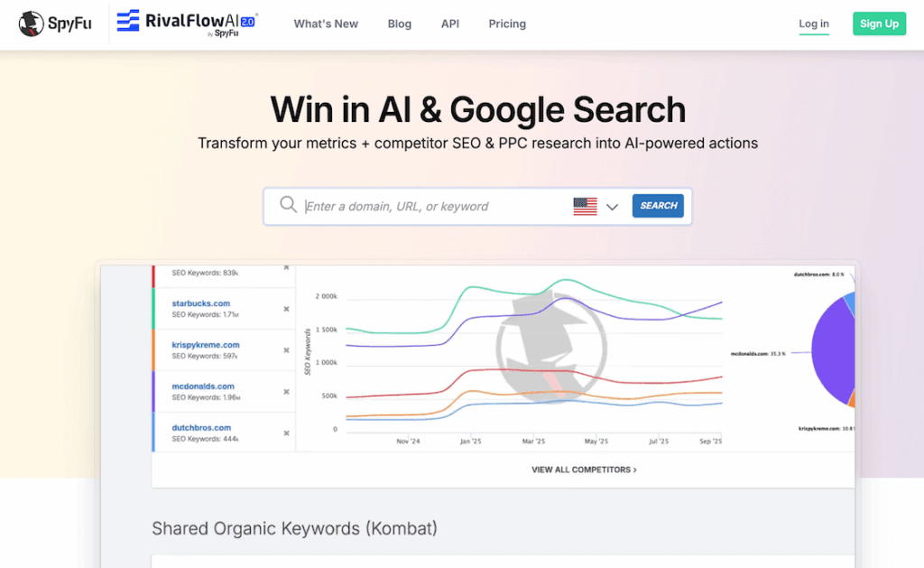This screenshot has height=568, width=924.
Task: Click the magnifying glass in the search bar
Action: pos(288,205)
